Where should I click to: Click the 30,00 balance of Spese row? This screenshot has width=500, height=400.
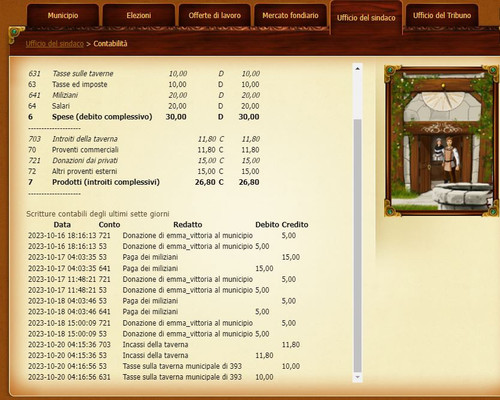click(x=249, y=117)
